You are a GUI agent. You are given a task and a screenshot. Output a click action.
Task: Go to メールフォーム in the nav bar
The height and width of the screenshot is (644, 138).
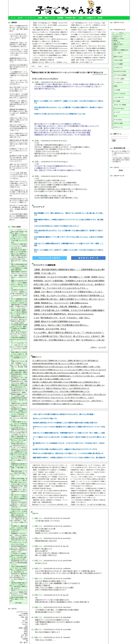point(30,18)
